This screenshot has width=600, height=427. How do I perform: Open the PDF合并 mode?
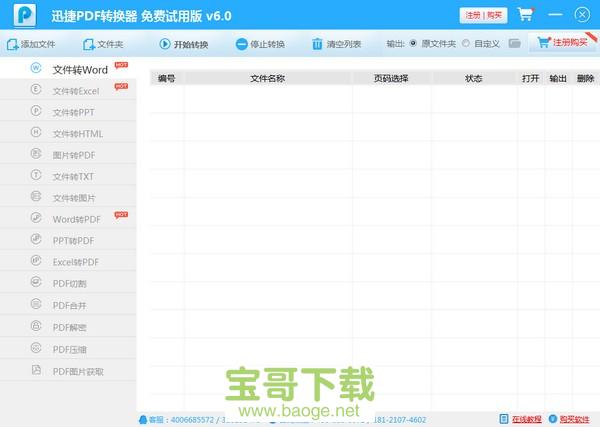point(68,305)
